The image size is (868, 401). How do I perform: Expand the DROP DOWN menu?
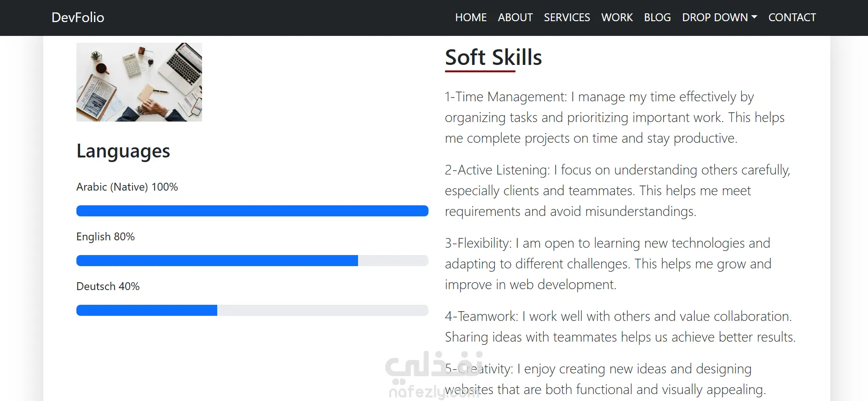point(719,17)
